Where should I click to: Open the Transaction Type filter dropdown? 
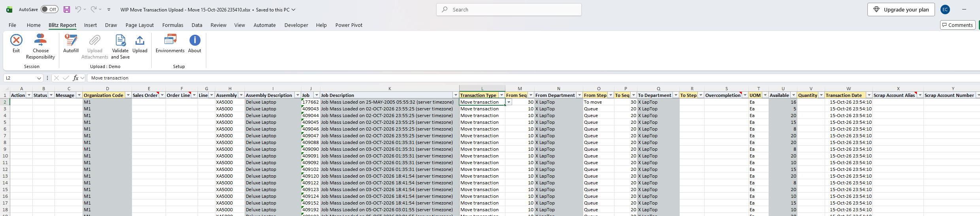click(x=502, y=95)
